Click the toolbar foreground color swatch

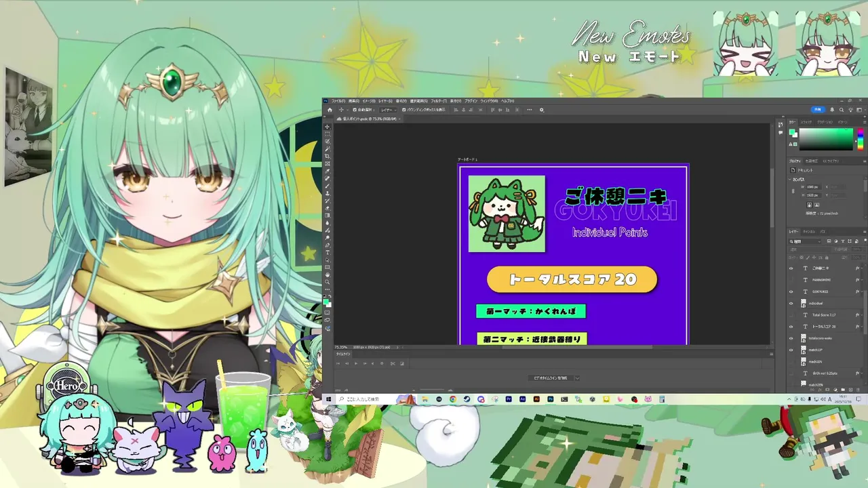[325, 302]
